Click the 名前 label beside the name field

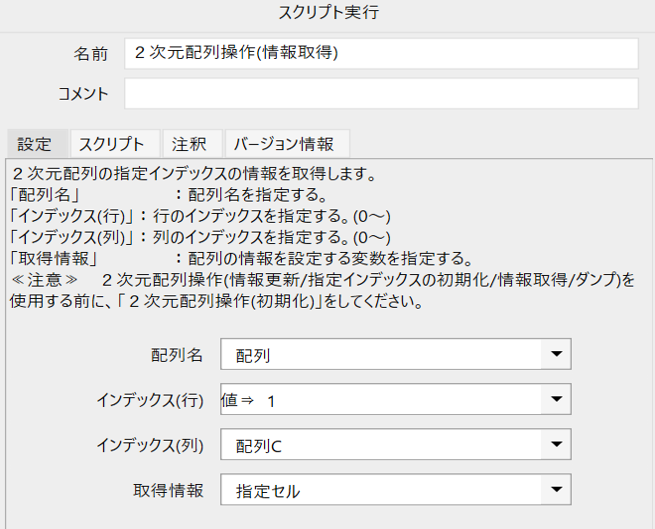(x=91, y=54)
